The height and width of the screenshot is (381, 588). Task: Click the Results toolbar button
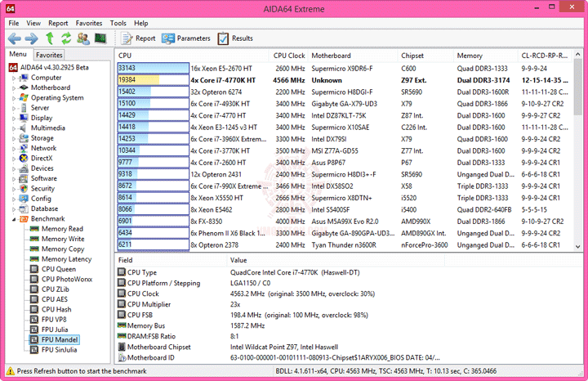click(235, 38)
